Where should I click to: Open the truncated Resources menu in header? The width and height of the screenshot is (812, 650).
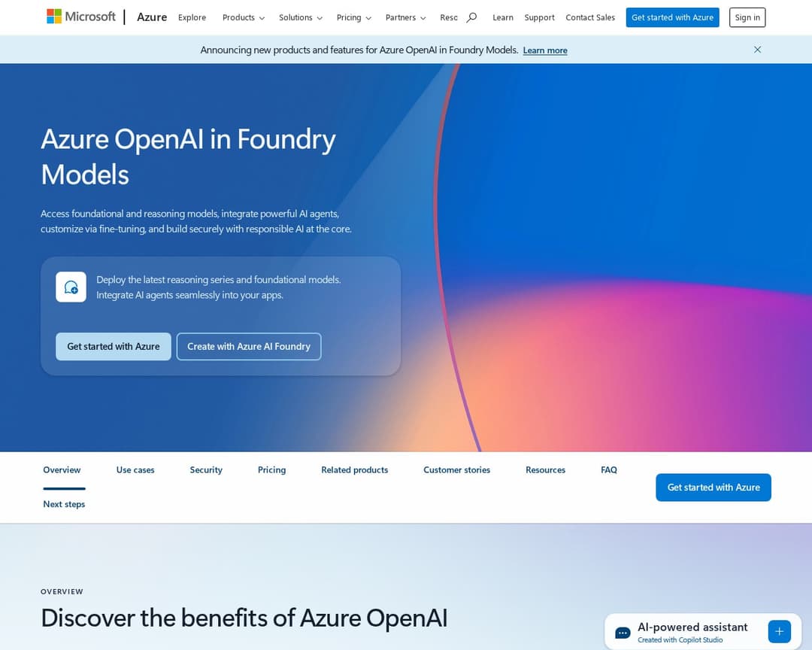pos(448,17)
